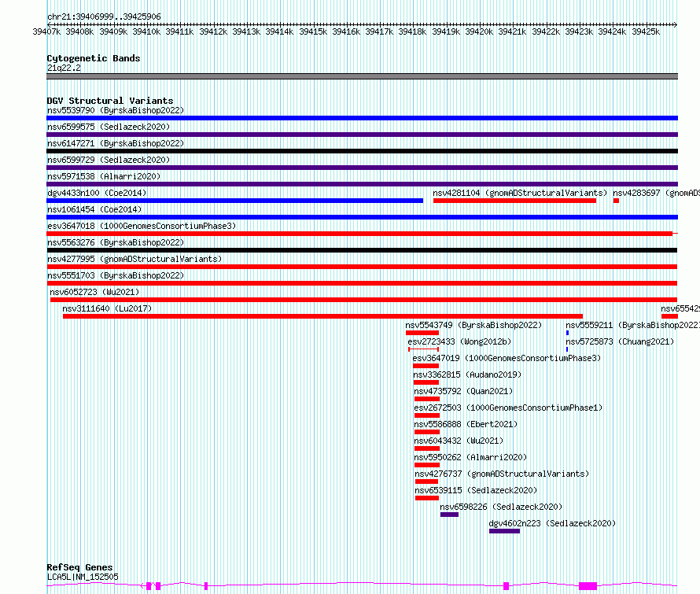
Task: Click the thin red interval under esv2723433
Action: (x=424, y=349)
